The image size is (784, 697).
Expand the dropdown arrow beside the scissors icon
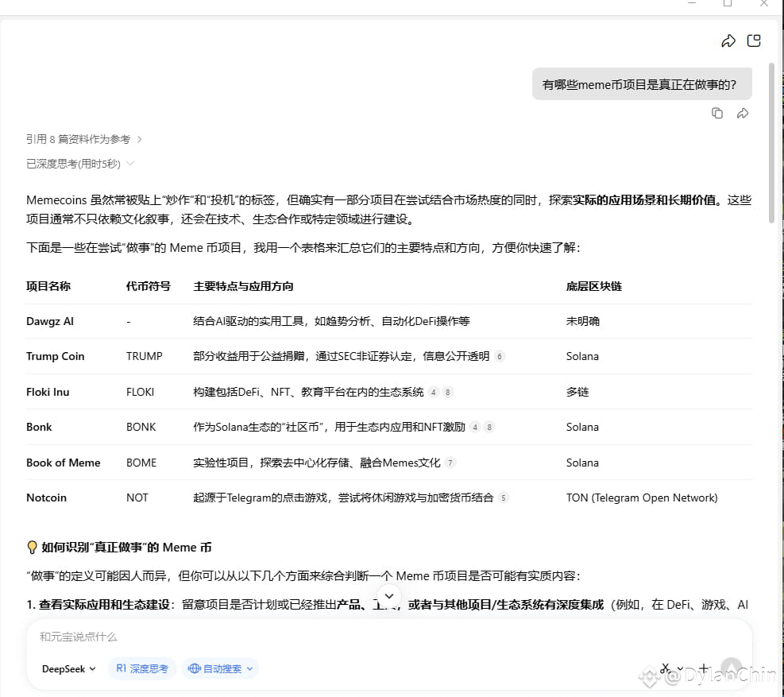[x=680, y=668]
